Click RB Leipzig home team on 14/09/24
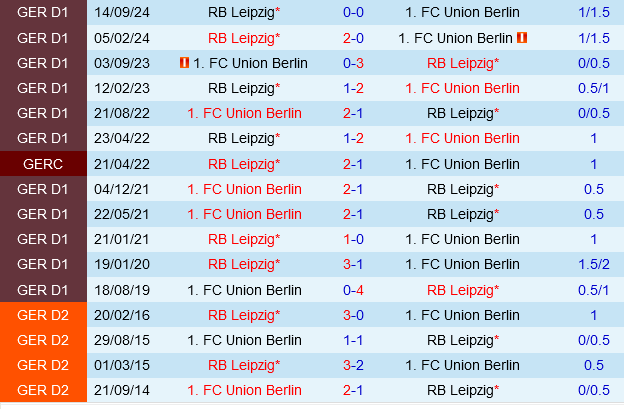624x409 pixels. 244,12
